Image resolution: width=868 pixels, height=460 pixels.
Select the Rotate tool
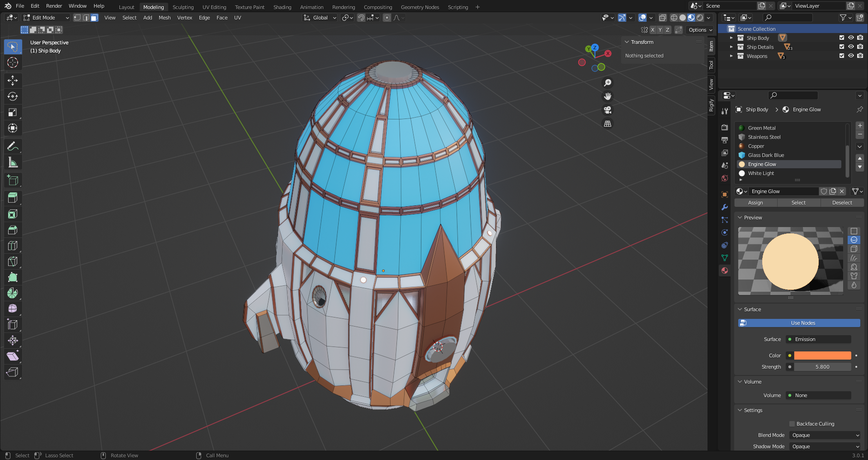13,96
